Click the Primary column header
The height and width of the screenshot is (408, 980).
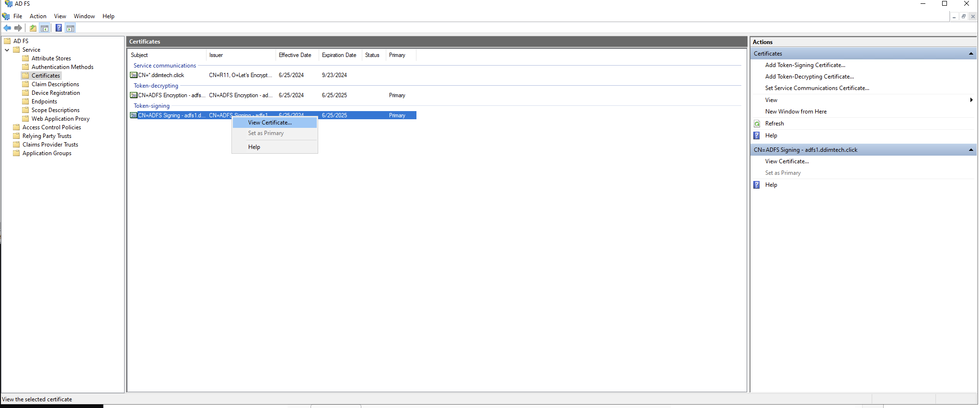401,55
